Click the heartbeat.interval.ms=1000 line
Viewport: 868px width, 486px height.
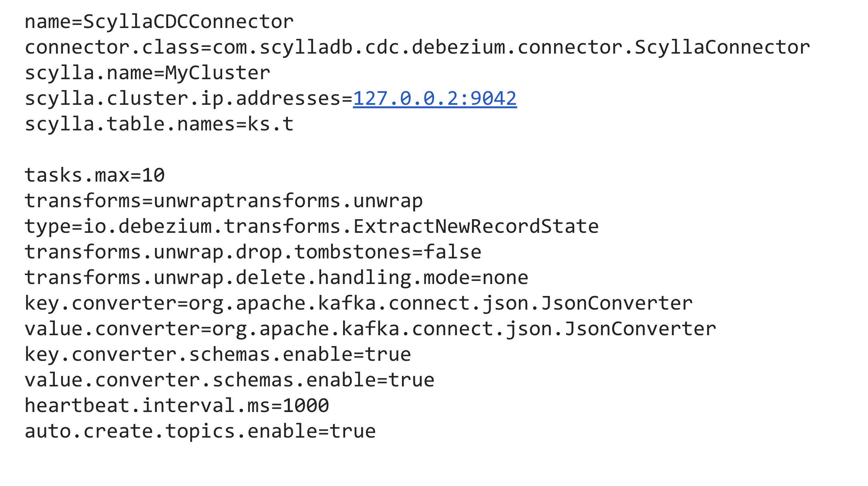tap(177, 406)
